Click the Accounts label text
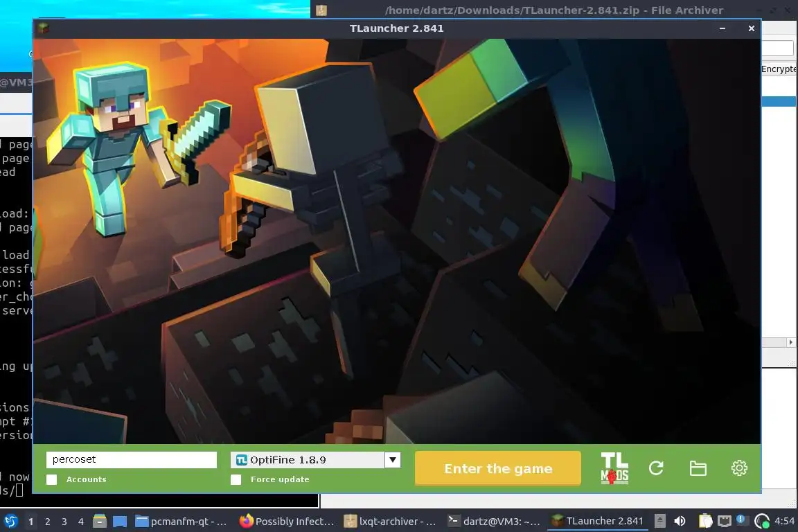Image resolution: width=798 pixels, height=532 pixels. (86, 479)
